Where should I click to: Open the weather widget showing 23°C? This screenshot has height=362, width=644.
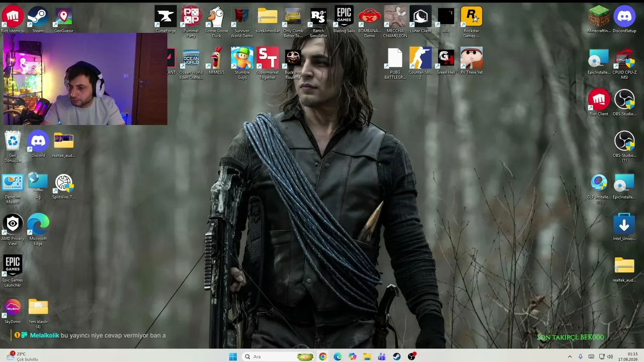[x=22, y=356]
